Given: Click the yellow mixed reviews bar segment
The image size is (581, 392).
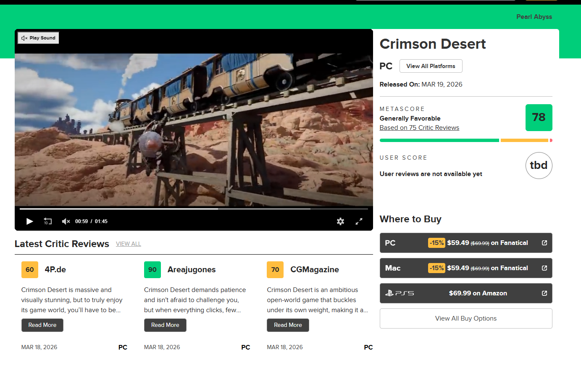Looking at the screenshot, I should pos(524,140).
